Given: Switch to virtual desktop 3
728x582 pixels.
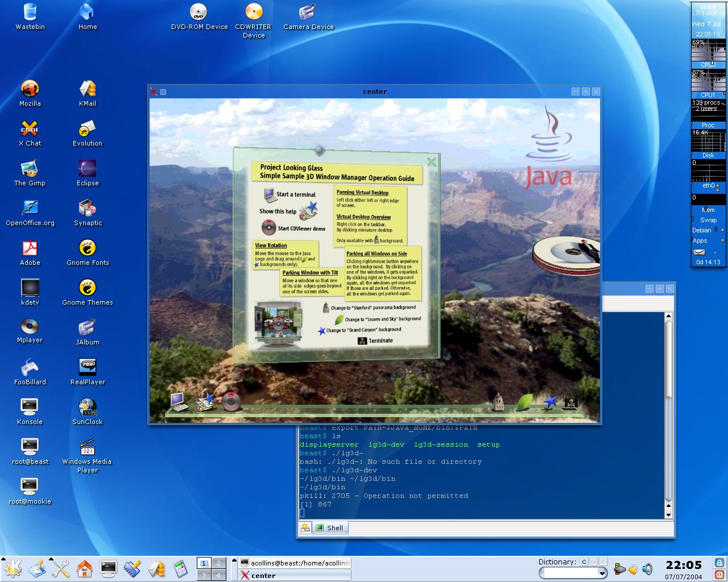Looking at the screenshot, I should 204,575.
